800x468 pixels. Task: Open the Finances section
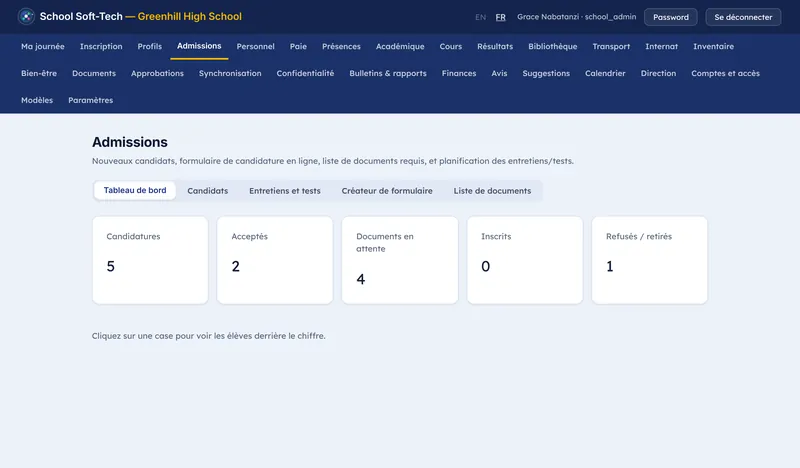(459, 73)
